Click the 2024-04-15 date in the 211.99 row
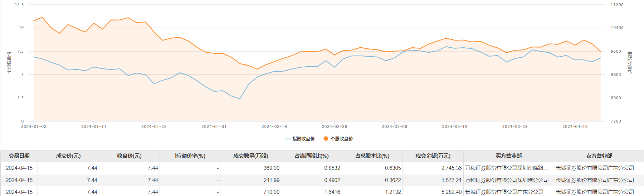Viewport: 644px width, 196px height. [19, 180]
